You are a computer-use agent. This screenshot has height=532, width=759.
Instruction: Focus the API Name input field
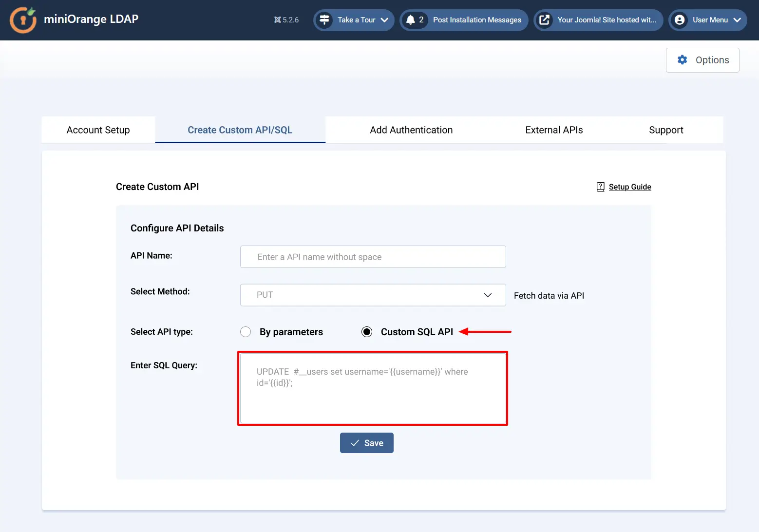coord(373,257)
